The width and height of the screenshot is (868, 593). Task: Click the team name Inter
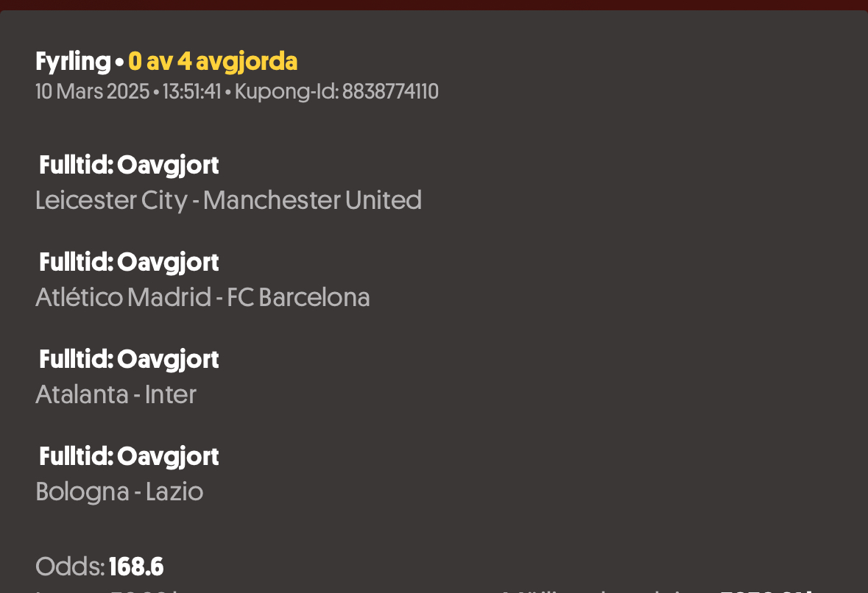(x=171, y=394)
